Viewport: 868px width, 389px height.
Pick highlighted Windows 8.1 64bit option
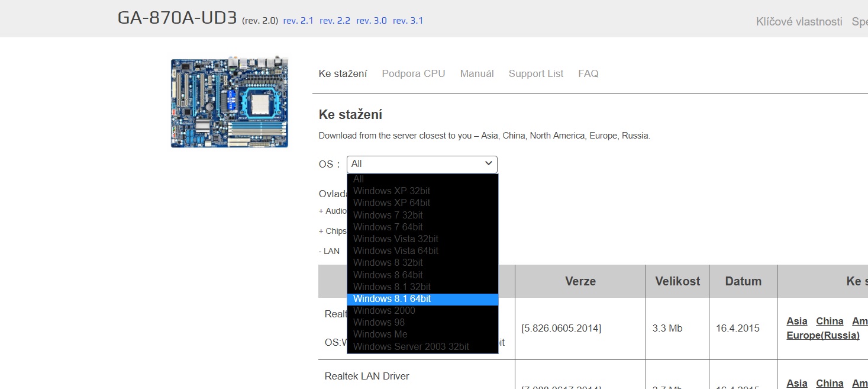click(422, 299)
